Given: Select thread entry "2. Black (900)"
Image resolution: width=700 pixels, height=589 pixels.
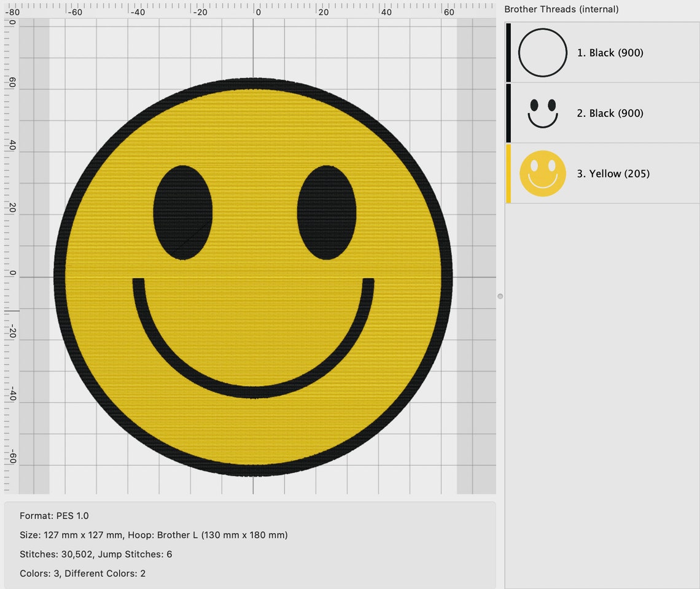Looking at the screenshot, I should (611, 112).
